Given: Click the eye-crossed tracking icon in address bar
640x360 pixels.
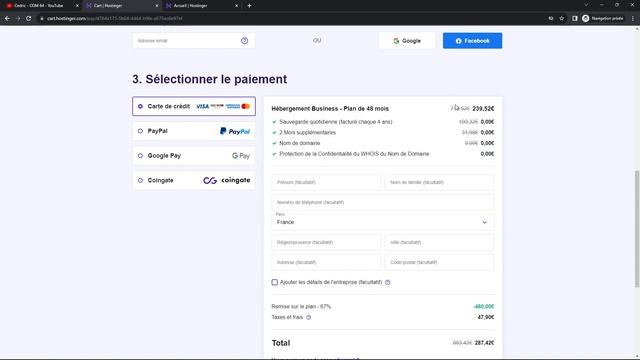Looking at the screenshot, I should (551, 18).
